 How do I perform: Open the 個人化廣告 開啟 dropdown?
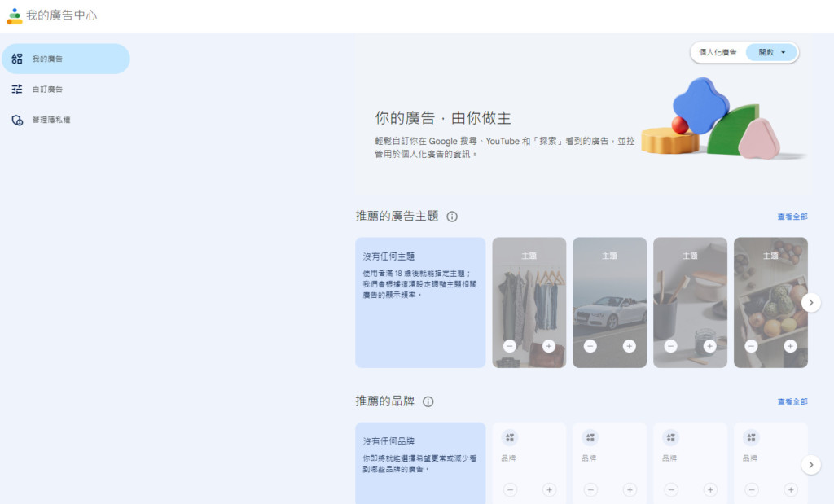coord(770,52)
